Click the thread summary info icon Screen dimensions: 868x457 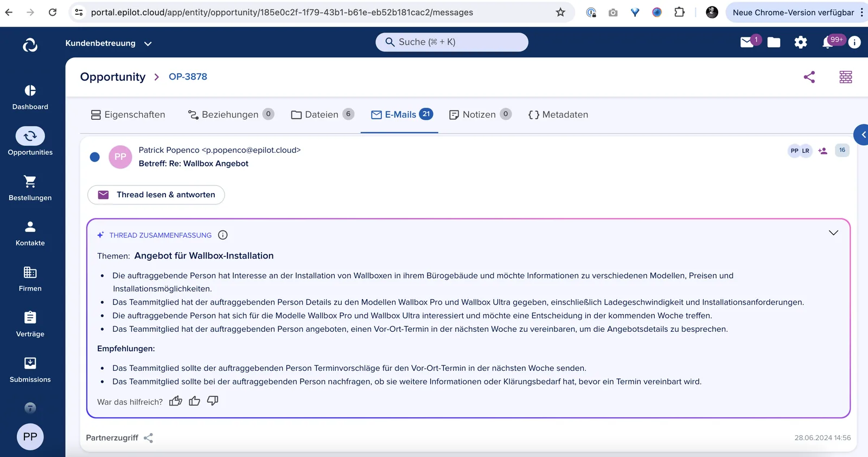pyautogui.click(x=222, y=235)
